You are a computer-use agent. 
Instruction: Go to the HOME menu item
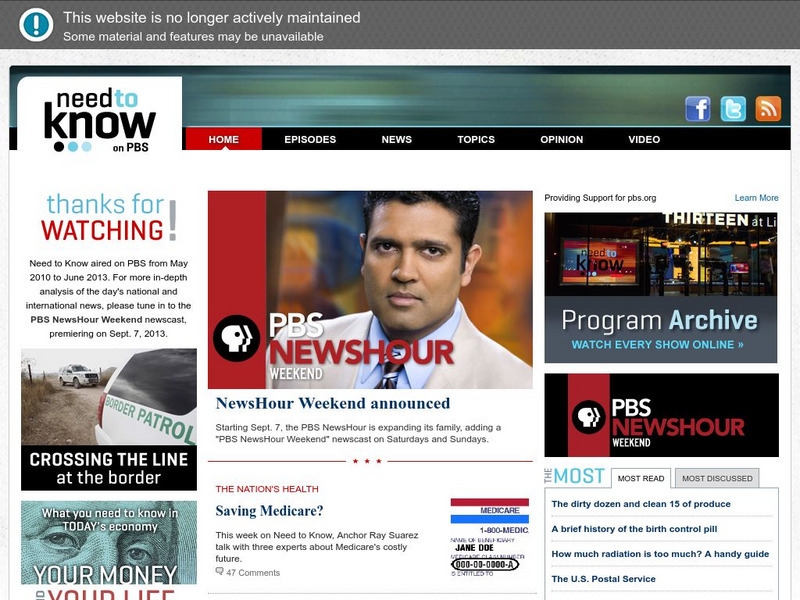pos(223,139)
